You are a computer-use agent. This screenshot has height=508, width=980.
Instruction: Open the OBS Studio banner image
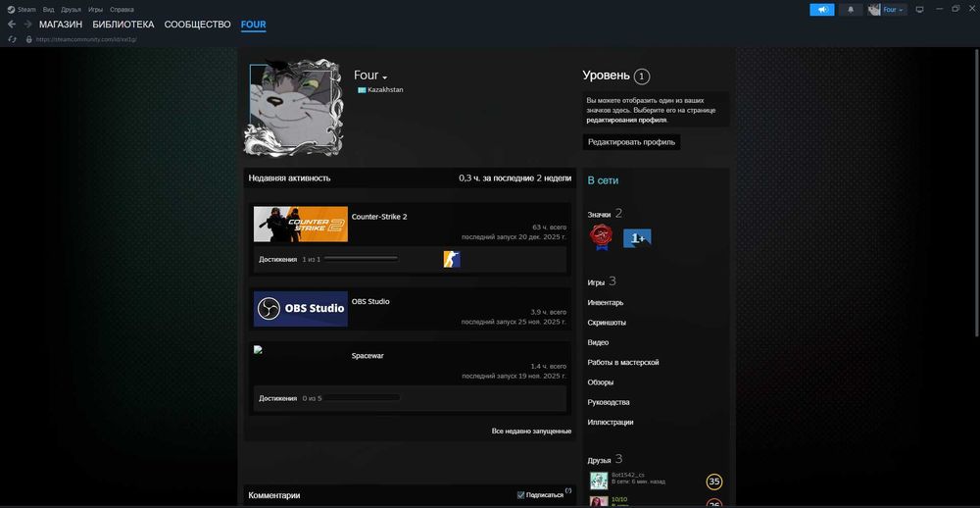pos(301,308)
